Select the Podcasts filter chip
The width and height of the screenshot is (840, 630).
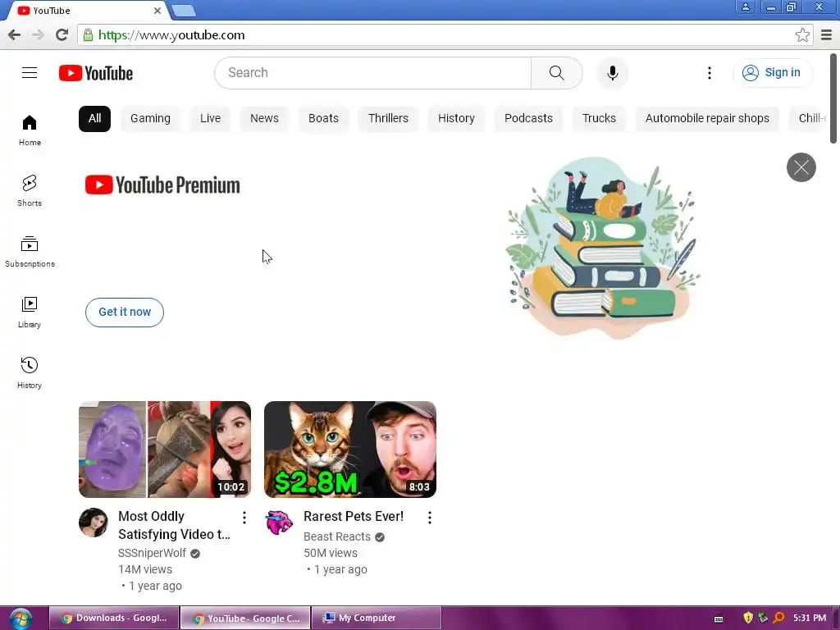click(529, 118)
